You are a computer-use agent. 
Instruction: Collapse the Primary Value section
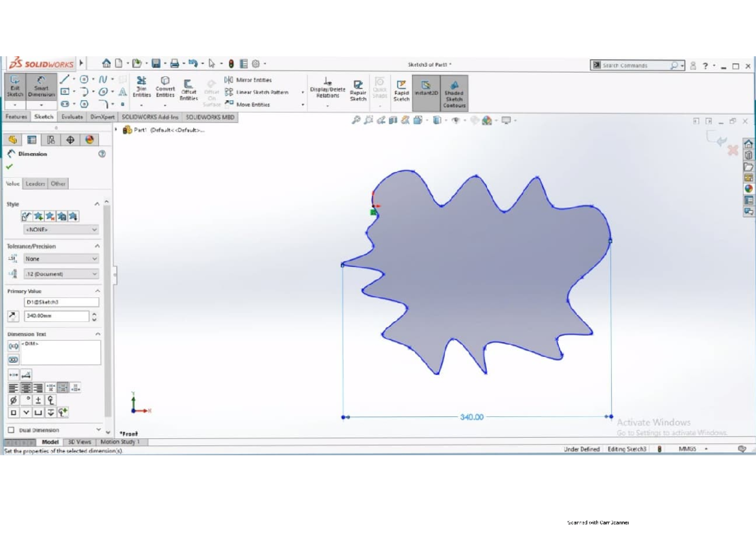pos(97,291)
